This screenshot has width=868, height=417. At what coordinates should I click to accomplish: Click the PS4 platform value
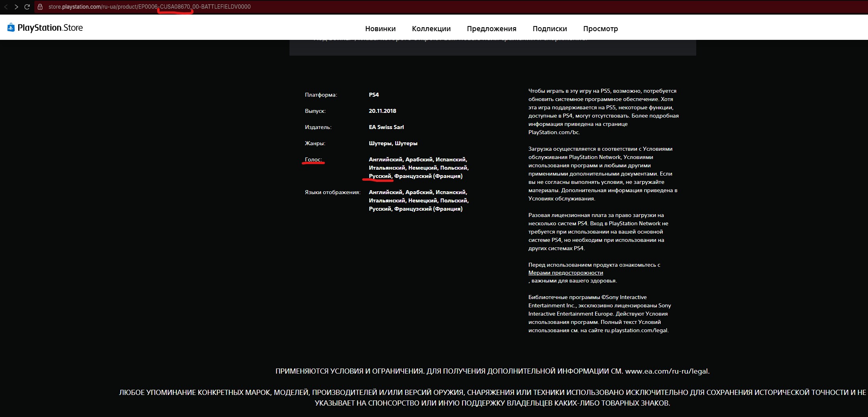tap(374, 95)
